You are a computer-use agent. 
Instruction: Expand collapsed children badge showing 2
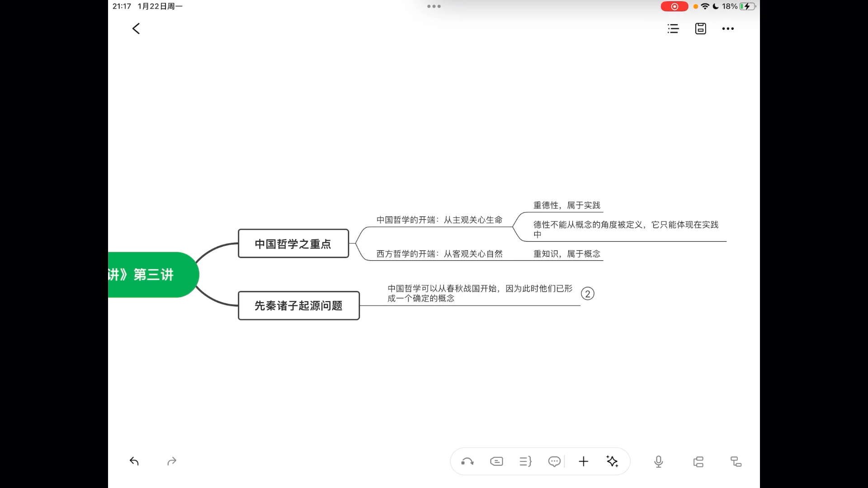tap(587, 294)
